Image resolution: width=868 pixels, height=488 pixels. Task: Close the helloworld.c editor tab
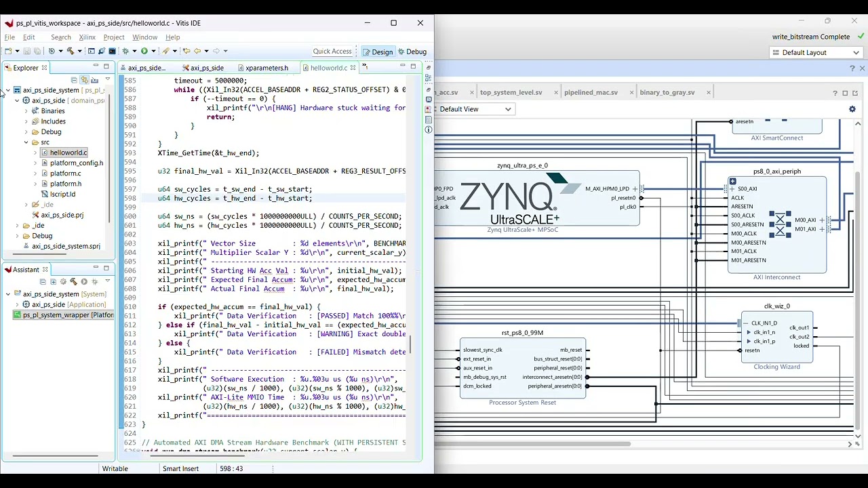[x=353, y=68]
